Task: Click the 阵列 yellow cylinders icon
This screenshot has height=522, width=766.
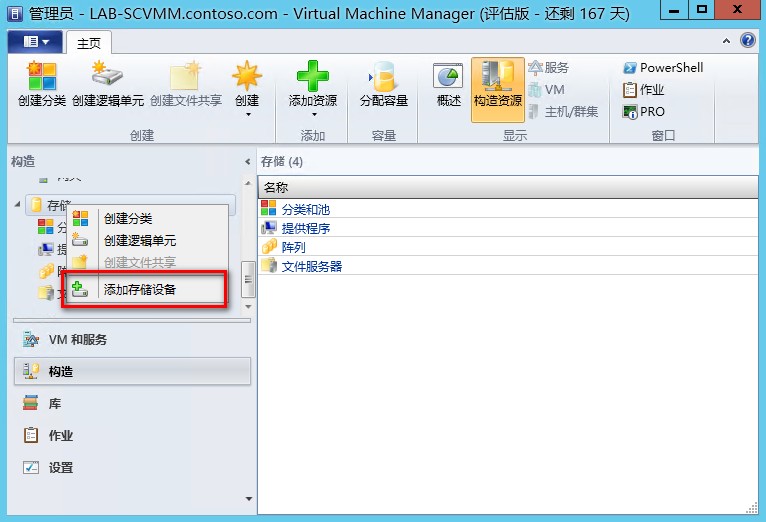Action: tap(269, 246)
